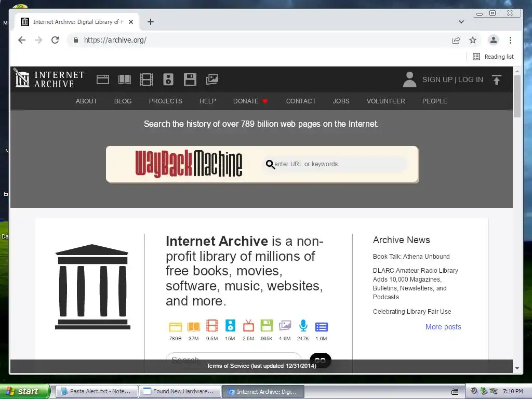Switch to Pasta Alert.txt Notepad taskbar item

click(x=96, y=391)
